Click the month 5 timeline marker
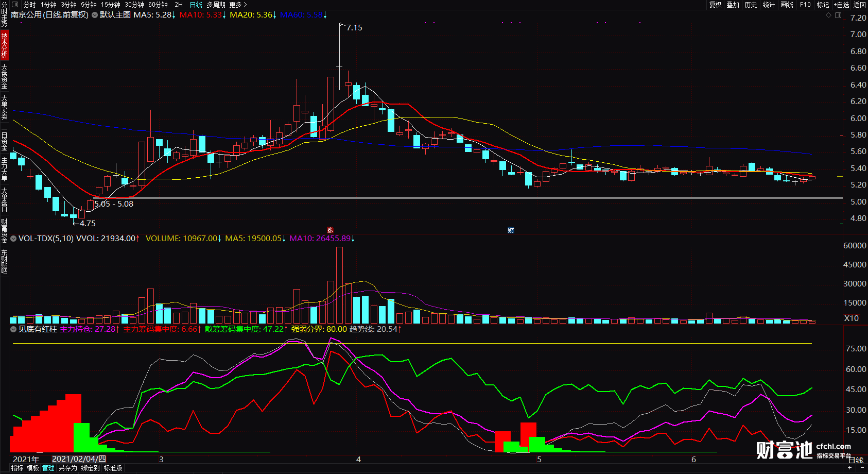The height and width of the screenshot is (474, 868). coord(540,460)
